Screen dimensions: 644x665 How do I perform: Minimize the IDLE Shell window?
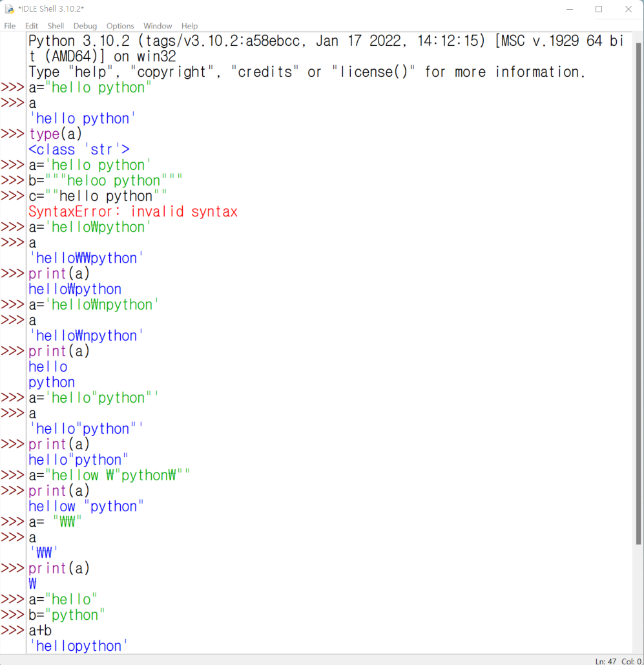[x=569, y=9]
